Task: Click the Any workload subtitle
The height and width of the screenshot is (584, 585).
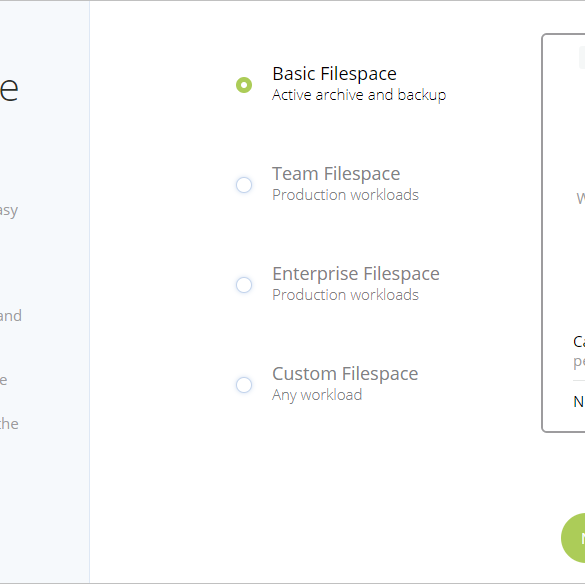Action: coord(317,395)
